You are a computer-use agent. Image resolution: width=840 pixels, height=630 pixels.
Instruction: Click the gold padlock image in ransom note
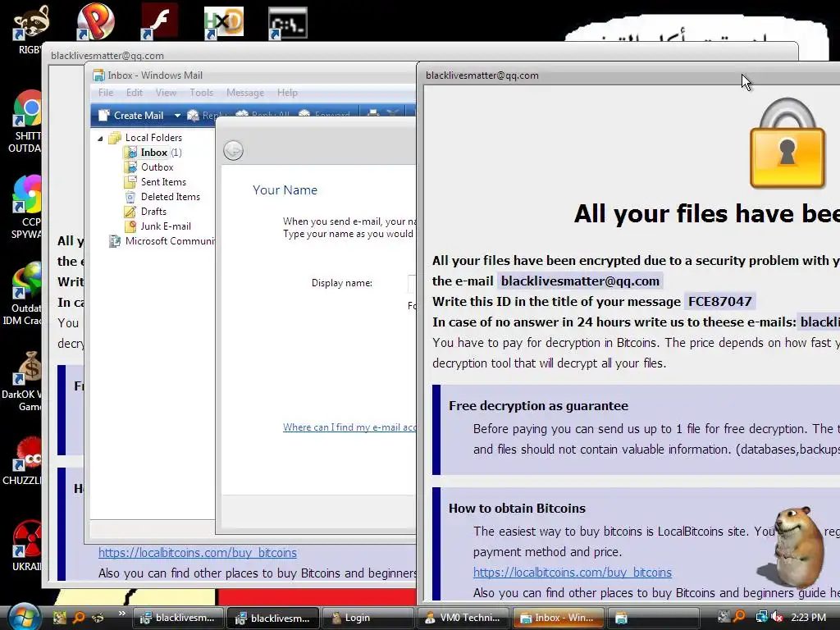coord(787,144)
